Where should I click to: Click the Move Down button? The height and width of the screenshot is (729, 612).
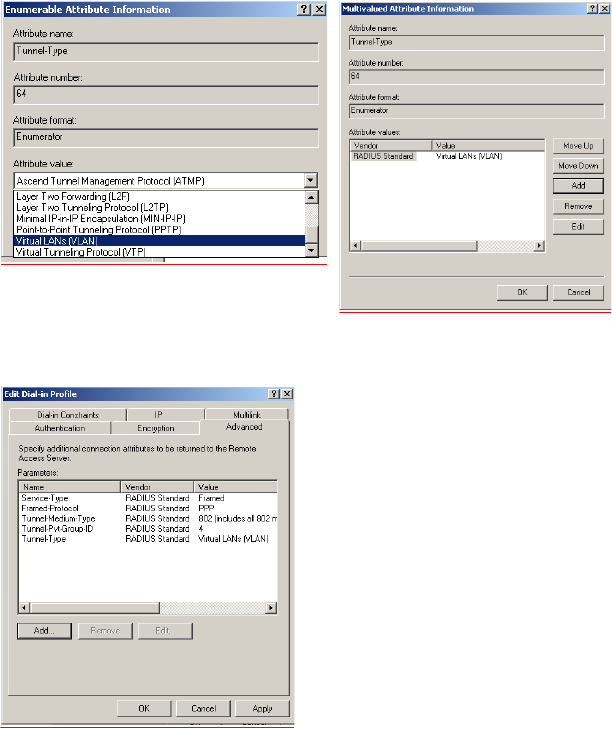click(x=578, y=166)
